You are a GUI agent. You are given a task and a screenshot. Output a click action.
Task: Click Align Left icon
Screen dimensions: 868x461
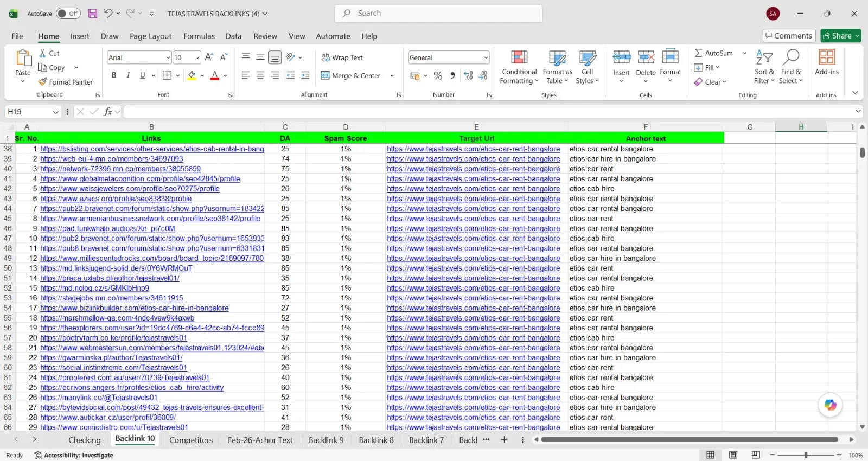click(246, 75)
